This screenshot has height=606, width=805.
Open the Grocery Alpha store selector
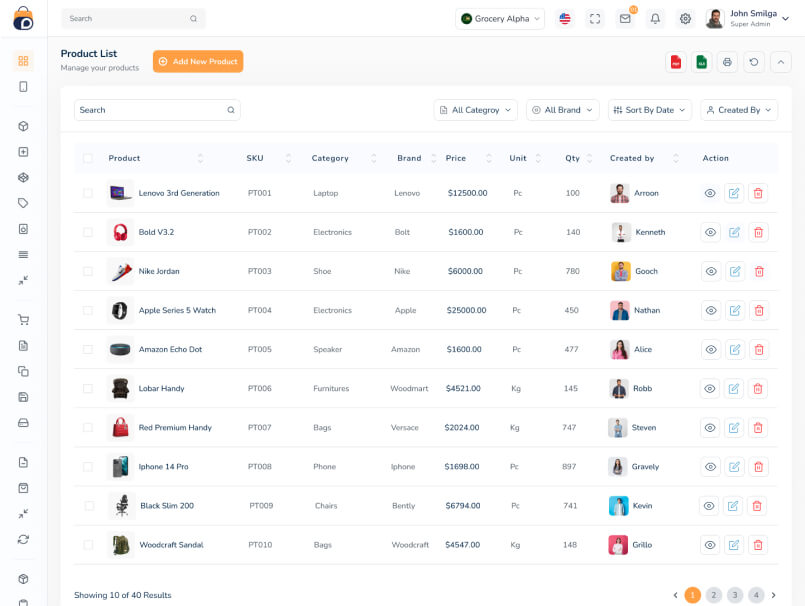pos(501,19)
